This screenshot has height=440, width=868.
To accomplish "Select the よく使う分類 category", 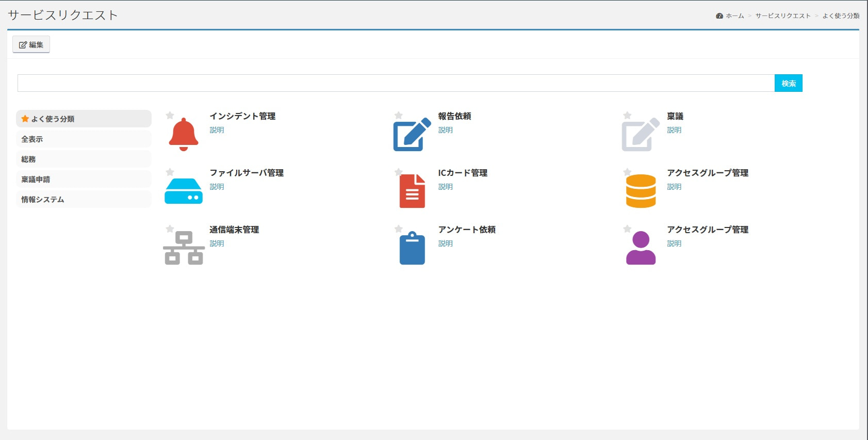I will point(84,119).
